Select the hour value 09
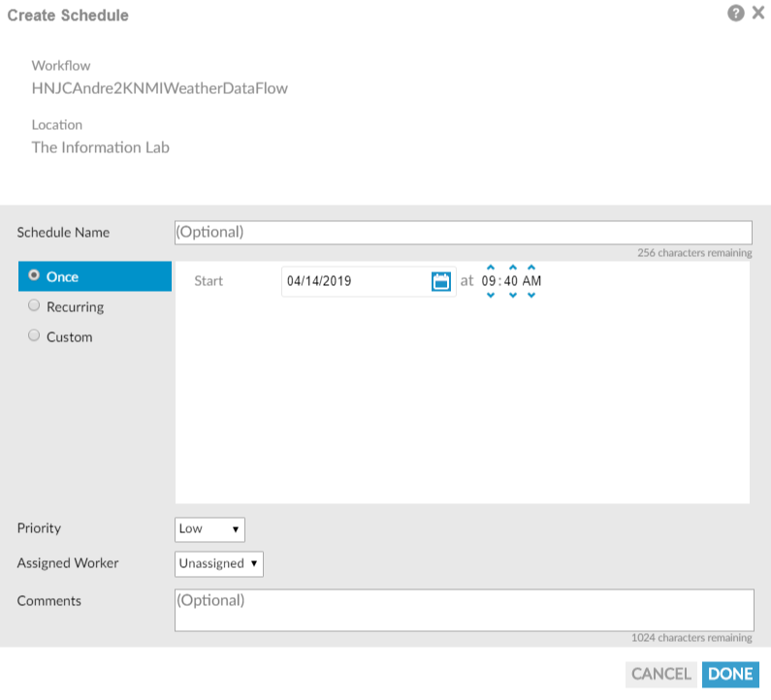The image size is (771, 700). [x=489, y=281]
